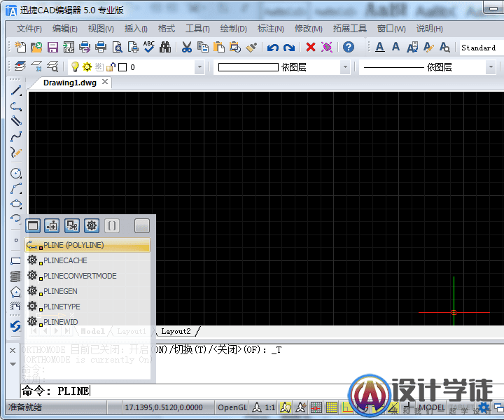Toggle snap grid button in status bar
504x420 pixels.
click(316, 407)
